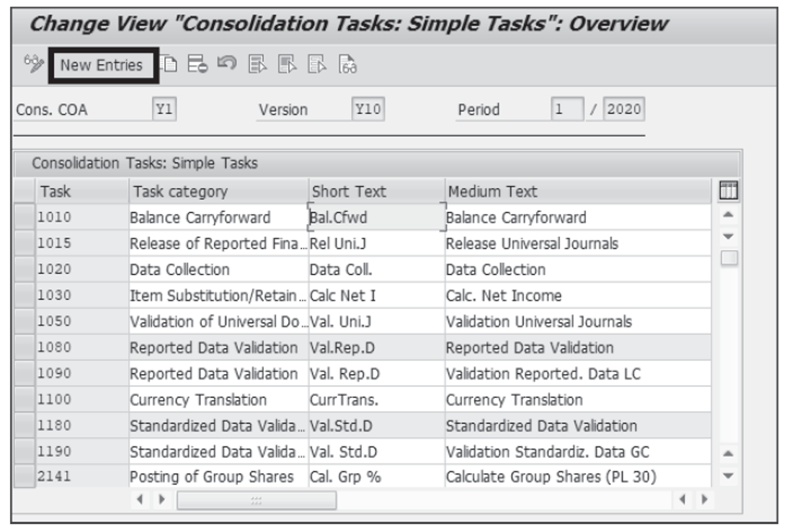
Task: Toggle between display and change mode
Action: [32, 64]
